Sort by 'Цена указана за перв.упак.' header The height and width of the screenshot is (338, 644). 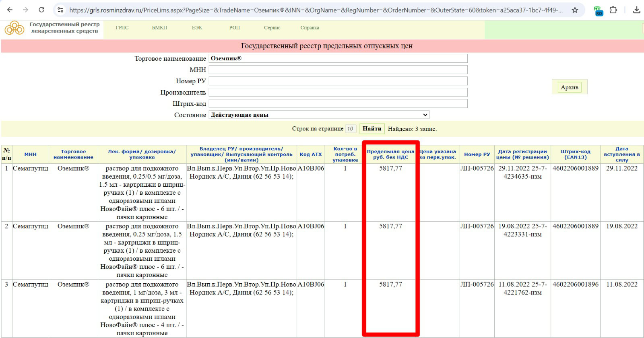pos(438,154)
